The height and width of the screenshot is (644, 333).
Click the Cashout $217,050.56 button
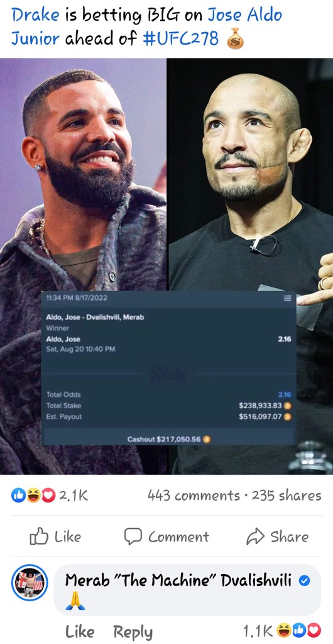[169, 438]
